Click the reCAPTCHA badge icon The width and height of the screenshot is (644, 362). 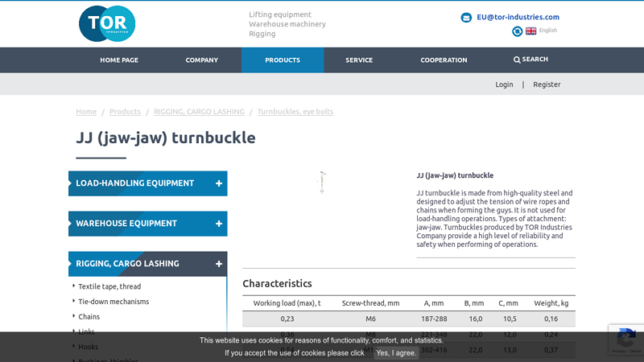pyautogui.click(x=626, y=339)
